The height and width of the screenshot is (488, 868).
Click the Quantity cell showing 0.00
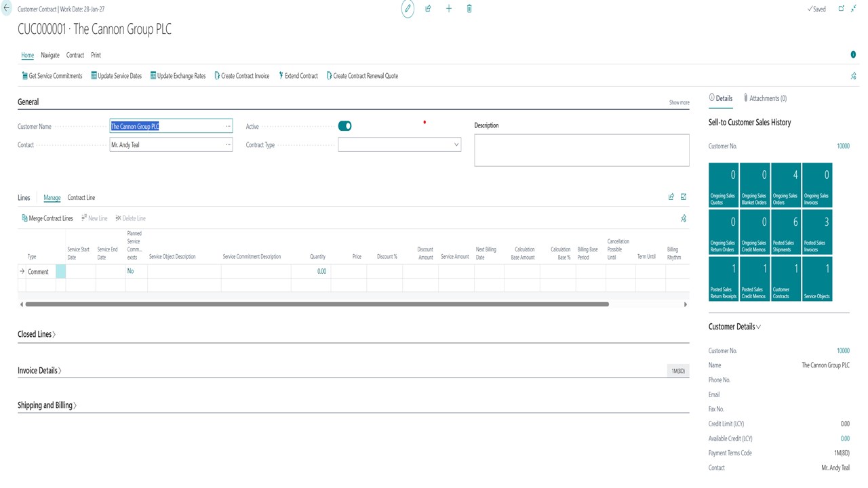click(x=311, y=271)
